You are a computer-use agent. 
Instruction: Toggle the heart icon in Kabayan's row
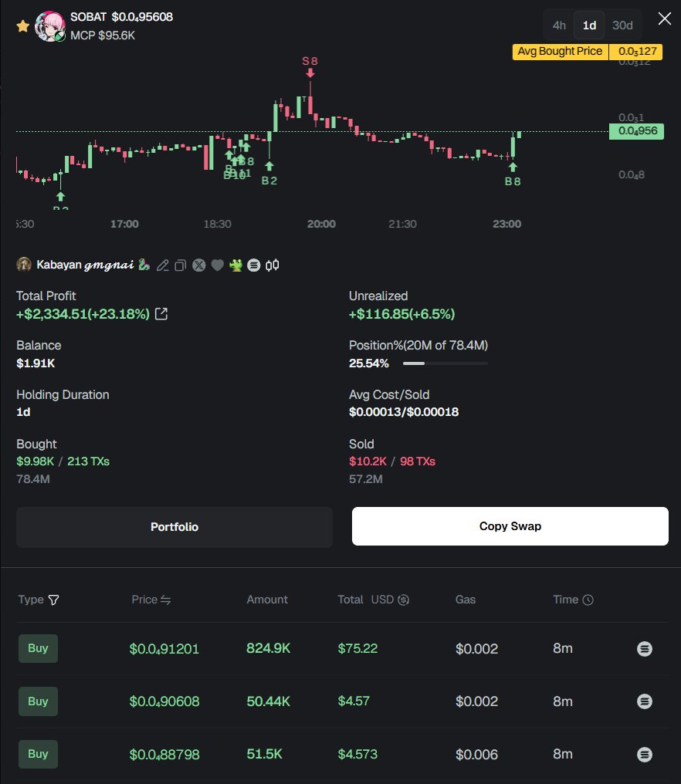click(217, 265)
